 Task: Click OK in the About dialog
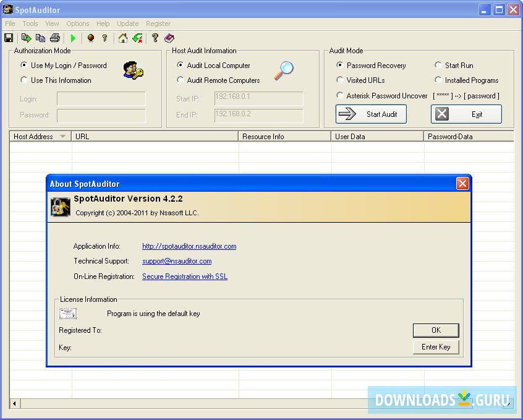tap(436, 330)
